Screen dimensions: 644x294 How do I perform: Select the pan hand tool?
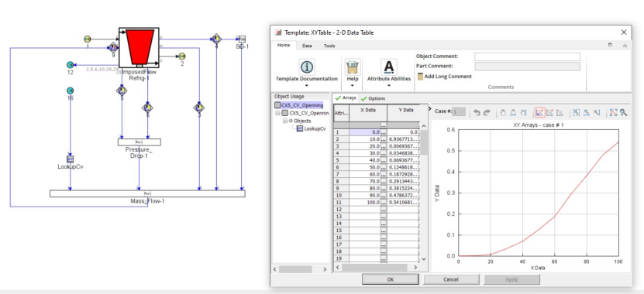pyautogui.click(x=503, y=113)
